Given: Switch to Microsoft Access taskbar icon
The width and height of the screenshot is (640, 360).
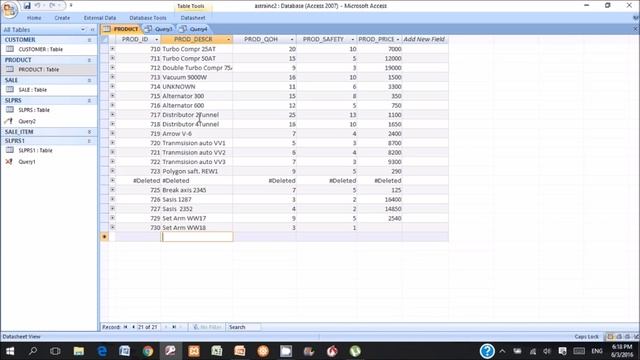Looking at the screenshot, I should tap(171, 351).
